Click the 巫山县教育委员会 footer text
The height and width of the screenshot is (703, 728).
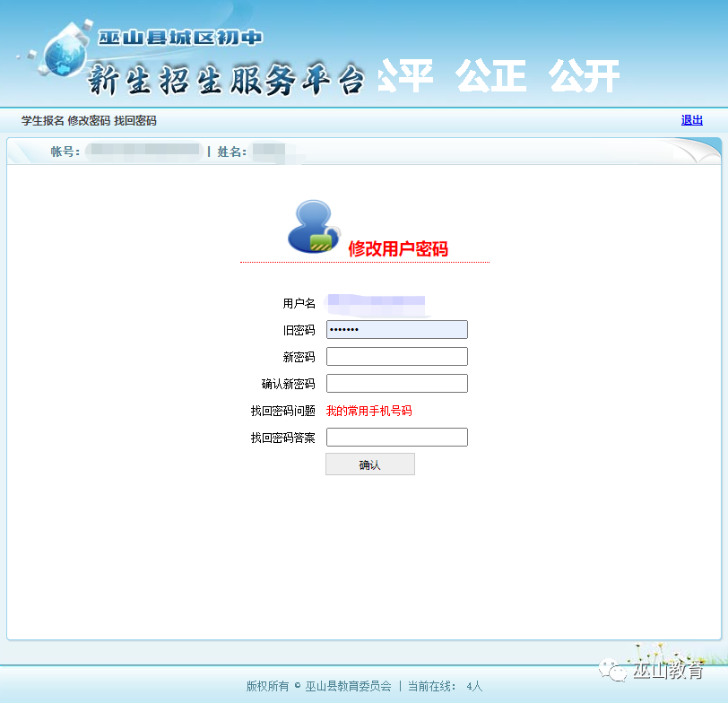pos(348,686)
